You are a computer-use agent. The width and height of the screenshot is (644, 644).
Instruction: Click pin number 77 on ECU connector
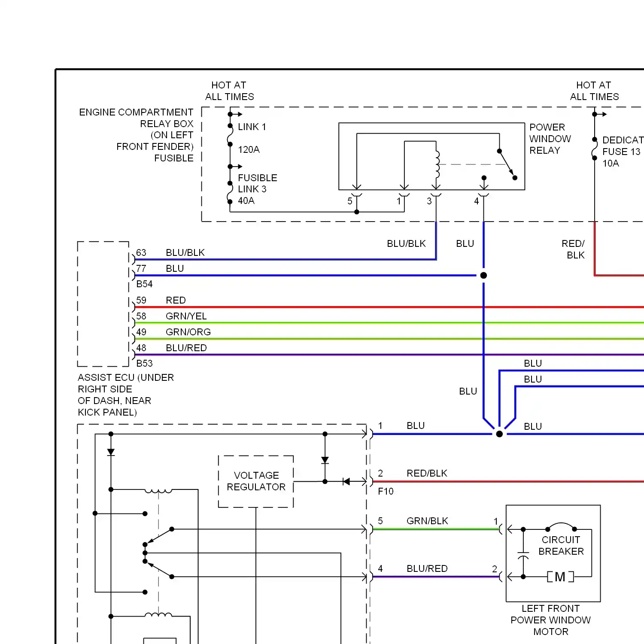(141, 268)
